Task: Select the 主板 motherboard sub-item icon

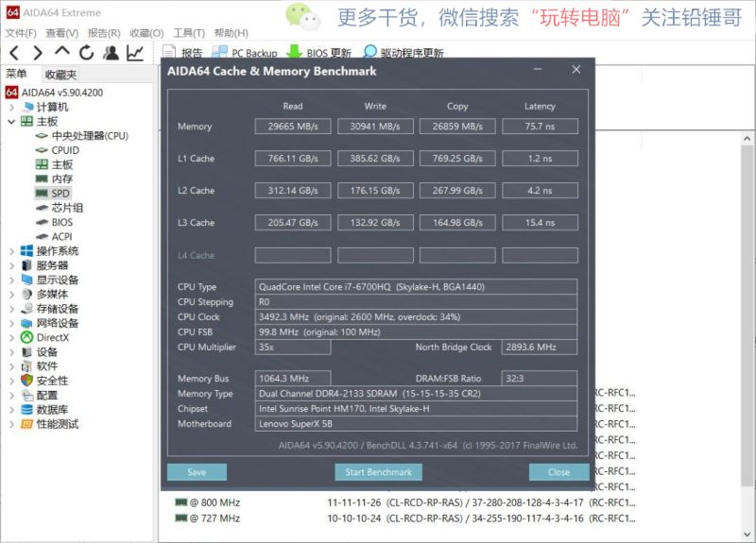Action: coord(42,164)
